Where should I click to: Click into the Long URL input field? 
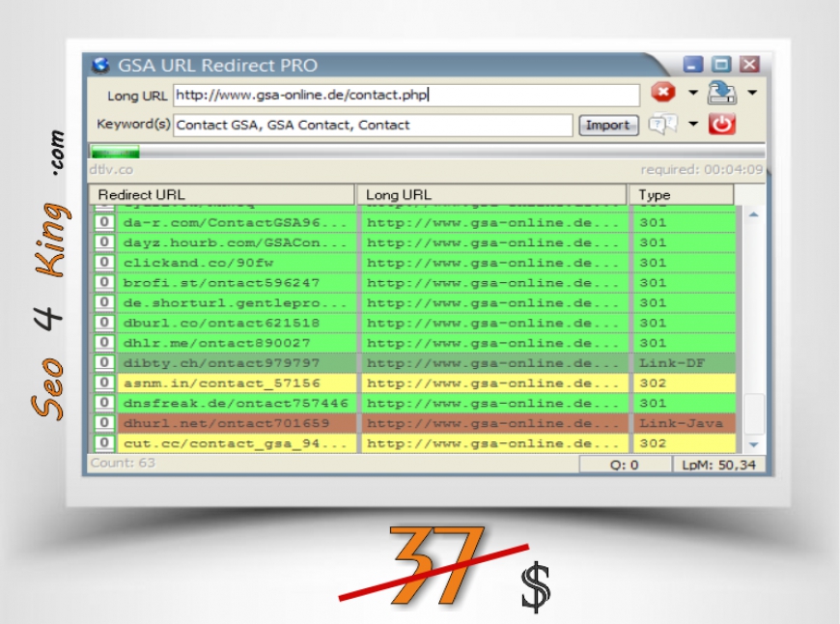pyautogui.click(x=406, y=95)
